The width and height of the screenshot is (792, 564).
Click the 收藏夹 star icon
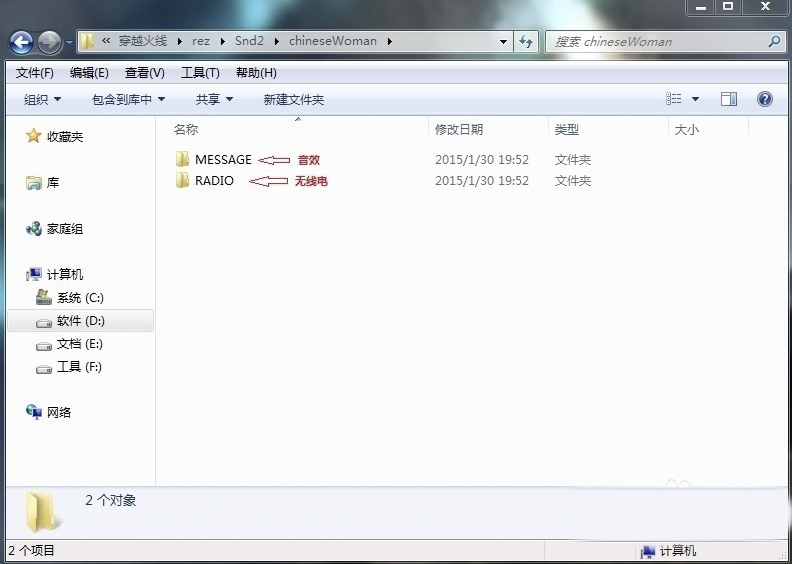pyautogui.click(x=33, y=135)
